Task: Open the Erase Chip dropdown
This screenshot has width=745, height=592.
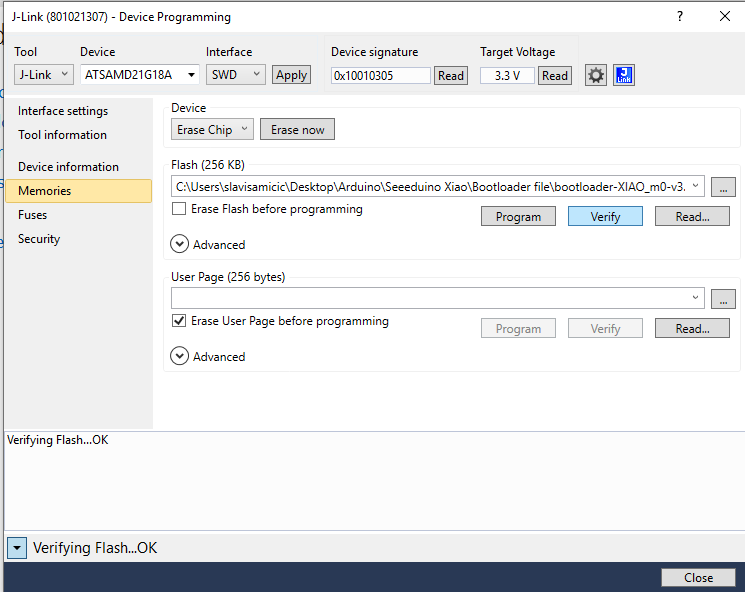Action: point(212,130)
